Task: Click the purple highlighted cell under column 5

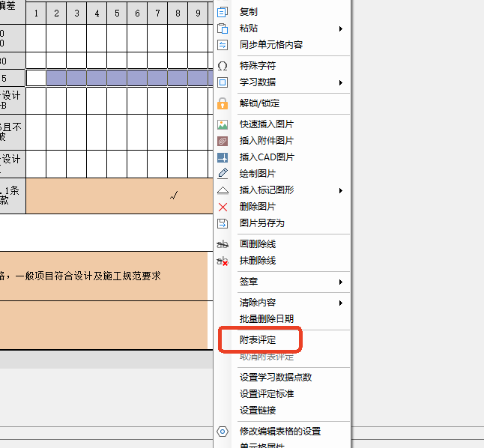Action: pos(116,78)
